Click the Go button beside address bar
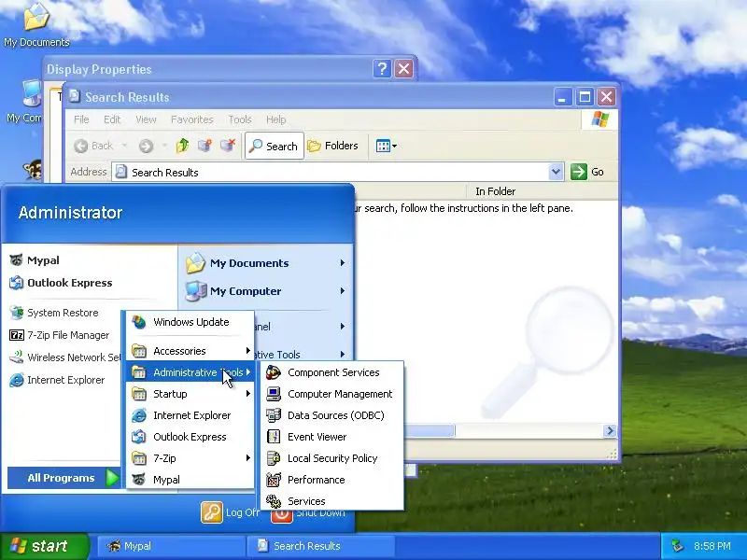The width and height of the screenshot is (747, 560). (x=587, y=172)
